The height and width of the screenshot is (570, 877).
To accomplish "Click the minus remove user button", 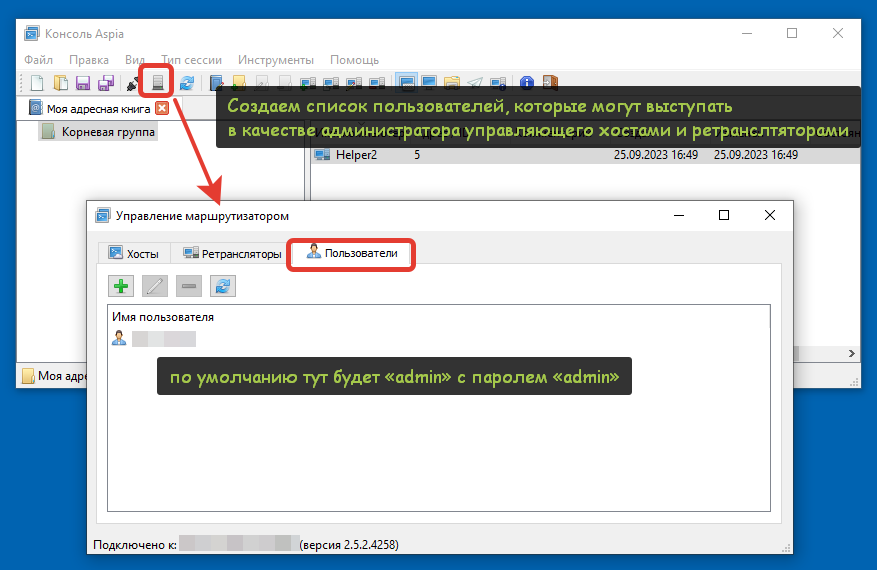I will click(189, 287).
